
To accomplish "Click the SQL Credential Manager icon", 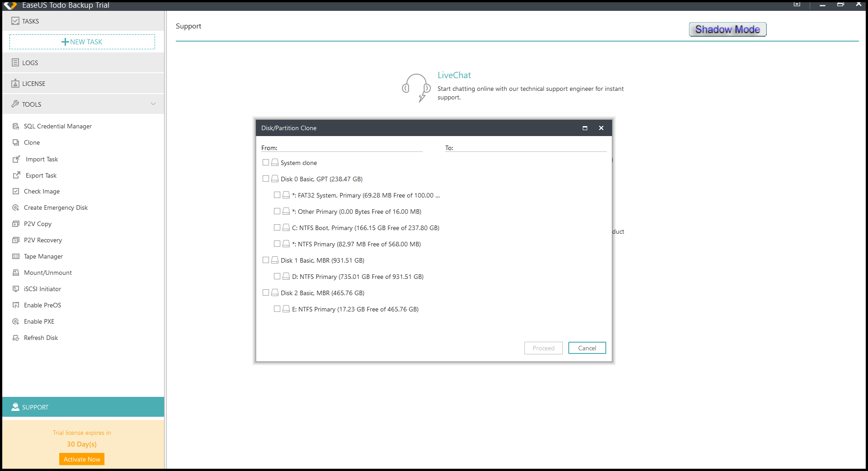I will (16, 126).
